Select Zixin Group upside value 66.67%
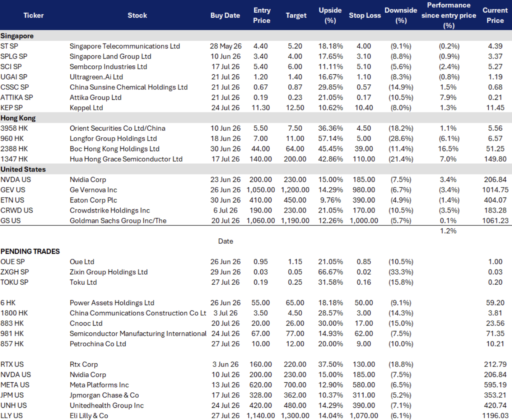Image resolution: width=512 pixels, height=420 pixels. (x=330, y=272)
